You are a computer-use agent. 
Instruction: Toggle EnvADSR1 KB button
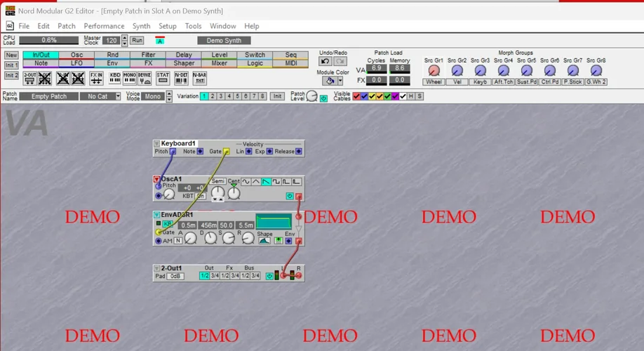point(168,224)
